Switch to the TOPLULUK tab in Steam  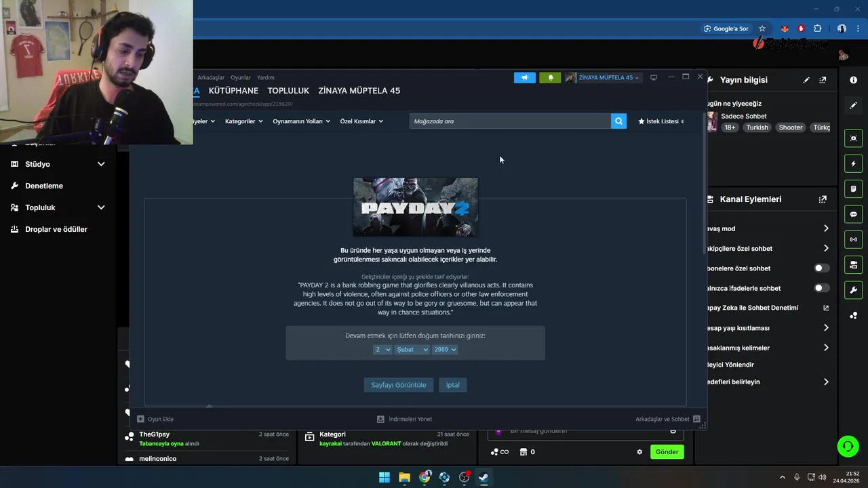(x=288, y=91)
